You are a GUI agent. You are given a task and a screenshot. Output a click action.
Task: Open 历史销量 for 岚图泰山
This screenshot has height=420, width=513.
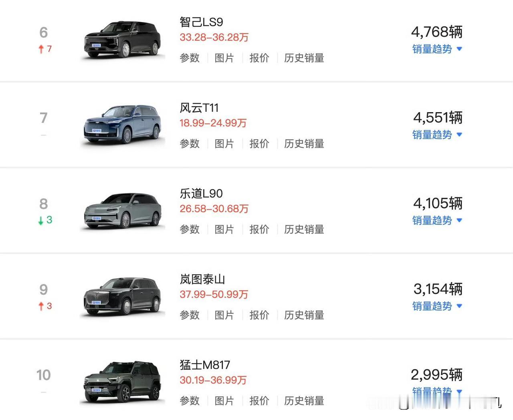[x=304, y=315]
